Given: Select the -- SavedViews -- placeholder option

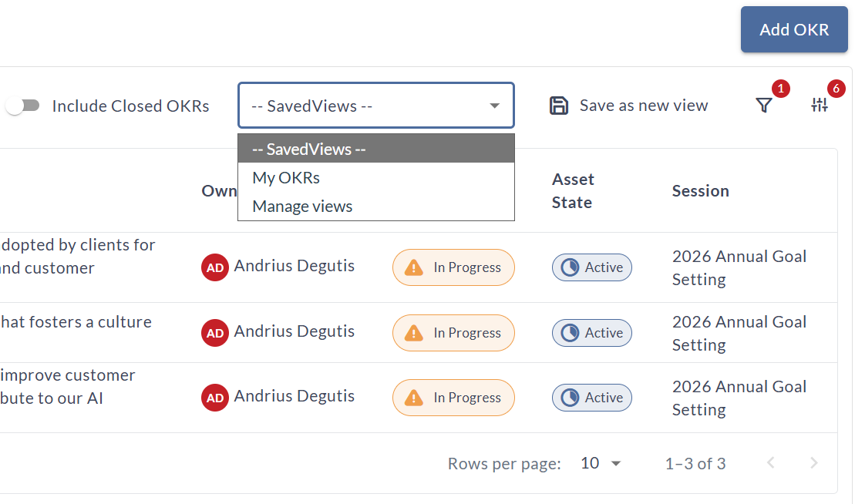Looking at the screenshot, I should point(308,150).
